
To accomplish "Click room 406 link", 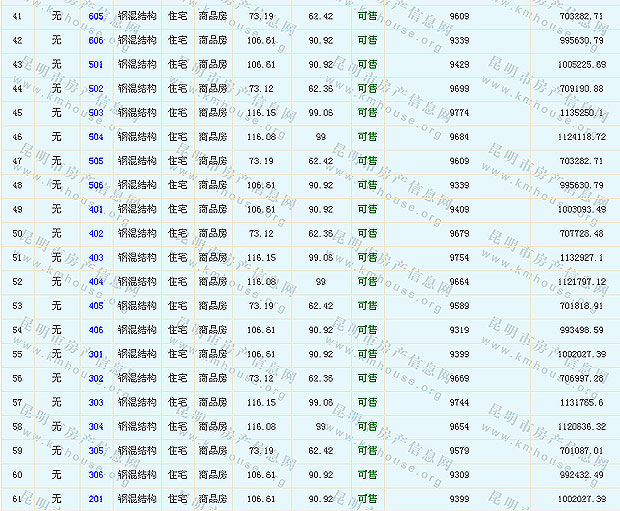I will [x=96, y=331].
